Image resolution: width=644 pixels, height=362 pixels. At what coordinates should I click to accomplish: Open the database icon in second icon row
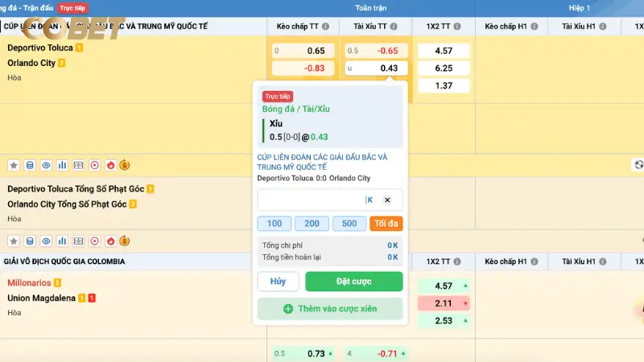[30, 241]
